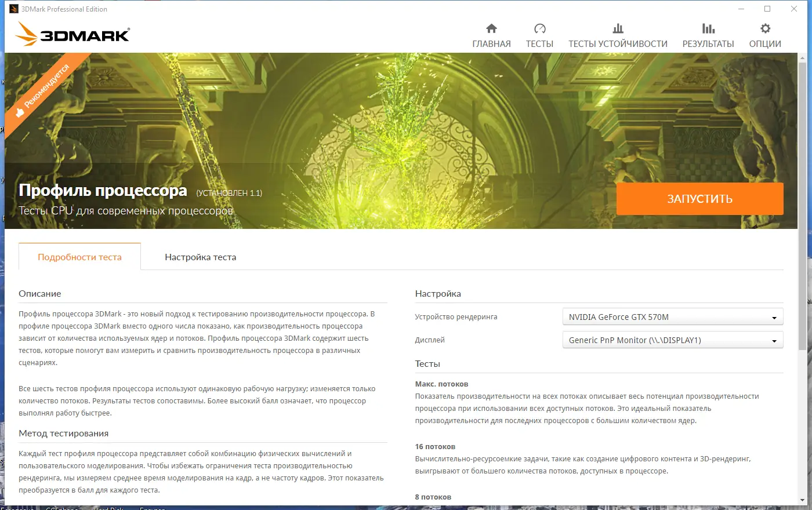812x510 pixels.
Task: Click the Описание heading
Action: pos(39,294)
